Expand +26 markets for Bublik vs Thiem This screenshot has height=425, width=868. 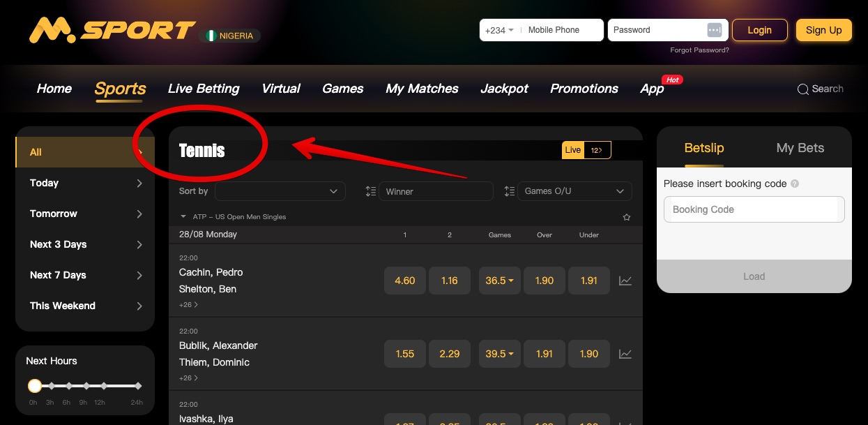[x=188, y=378]
